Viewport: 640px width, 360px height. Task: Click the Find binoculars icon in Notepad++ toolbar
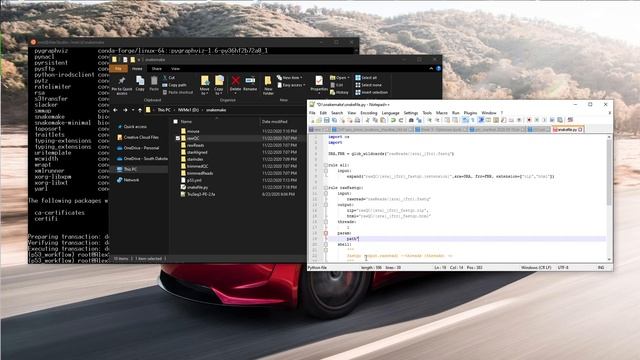click(411, 120)
